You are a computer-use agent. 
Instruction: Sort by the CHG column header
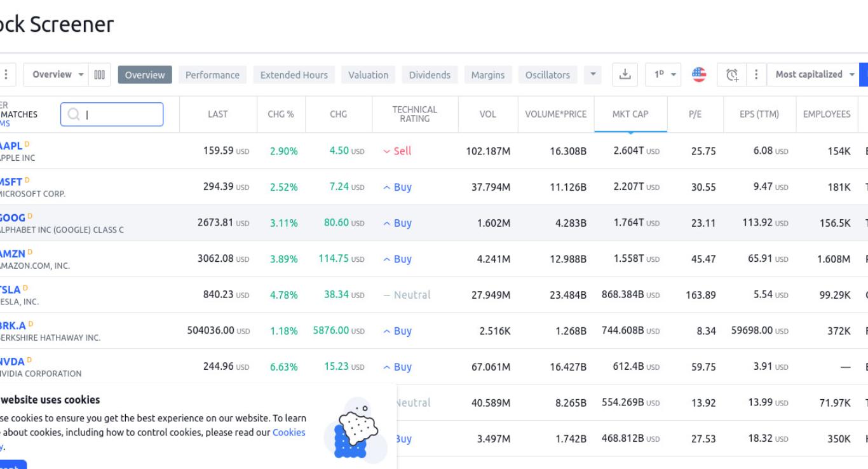(x=339, y=114)
